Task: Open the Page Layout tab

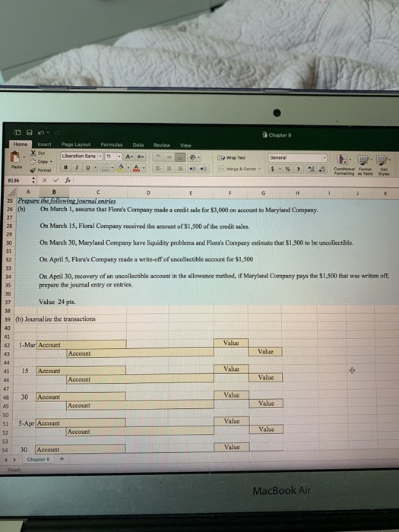Action: (76, 144)
